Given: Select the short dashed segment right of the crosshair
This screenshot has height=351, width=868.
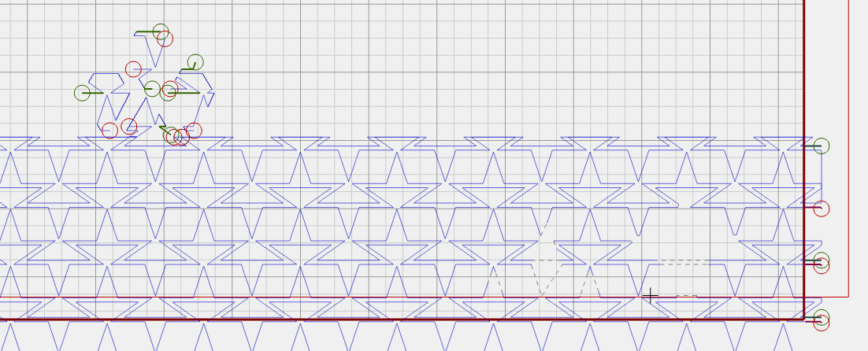Looking at the screenshot, I should coord(686,296).
